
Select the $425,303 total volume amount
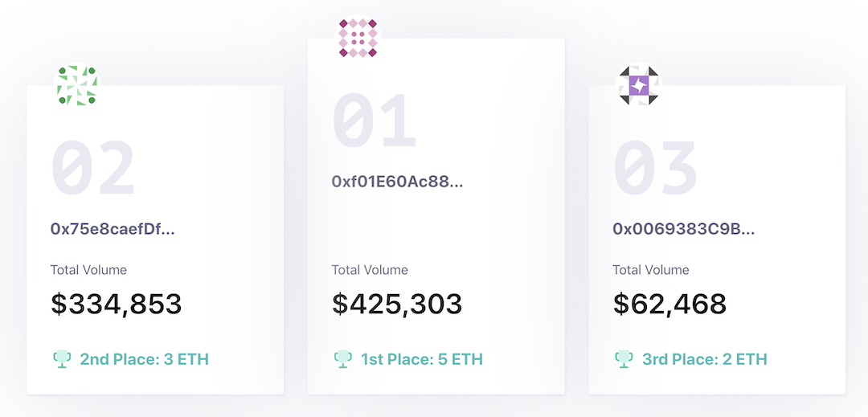point(397,304)
